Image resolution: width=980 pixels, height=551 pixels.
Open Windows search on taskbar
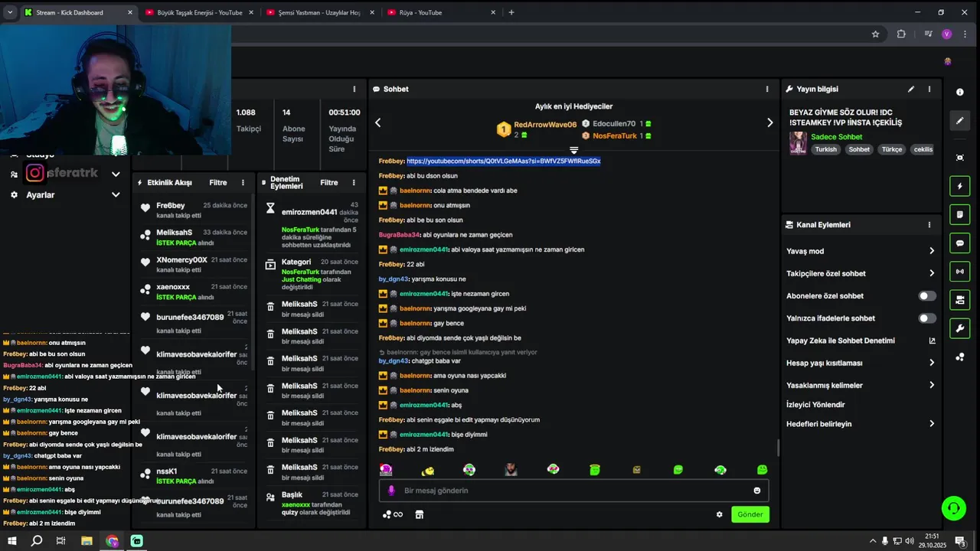pos(36,541)
